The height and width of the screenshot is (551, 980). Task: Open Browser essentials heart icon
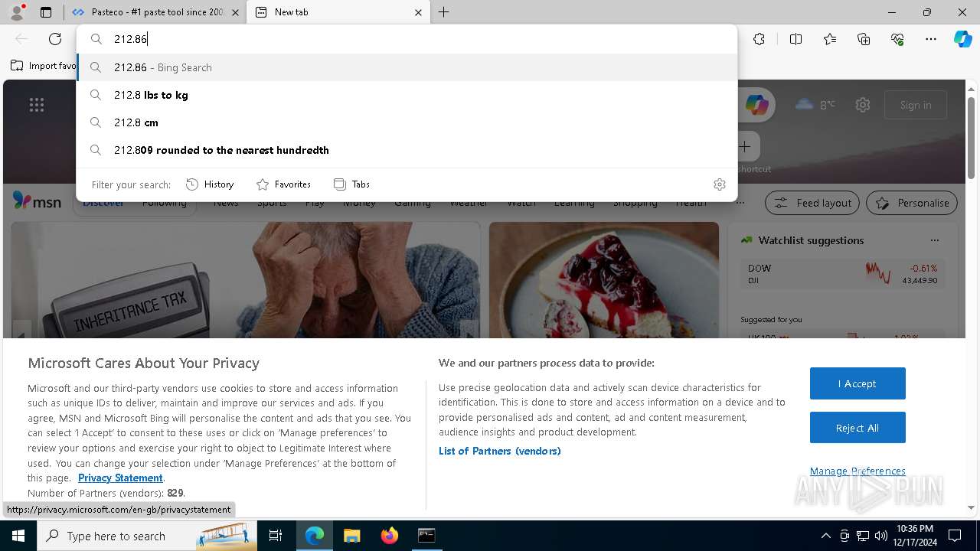[897, 39]
